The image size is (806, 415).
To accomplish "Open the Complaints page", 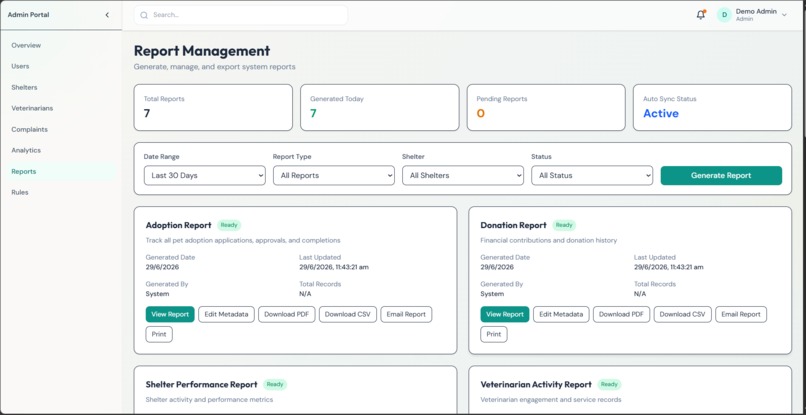I will 29,130.
